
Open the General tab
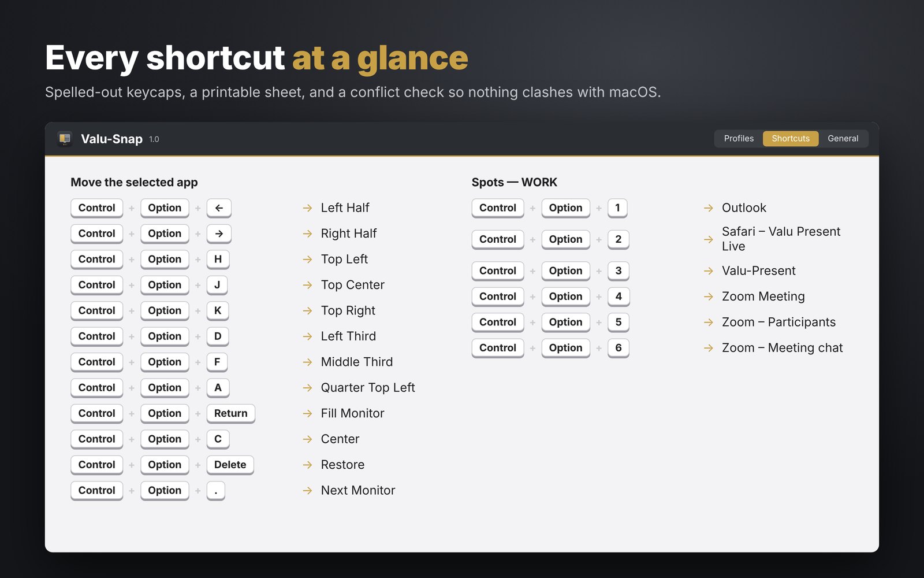click(x=843, y=139)
